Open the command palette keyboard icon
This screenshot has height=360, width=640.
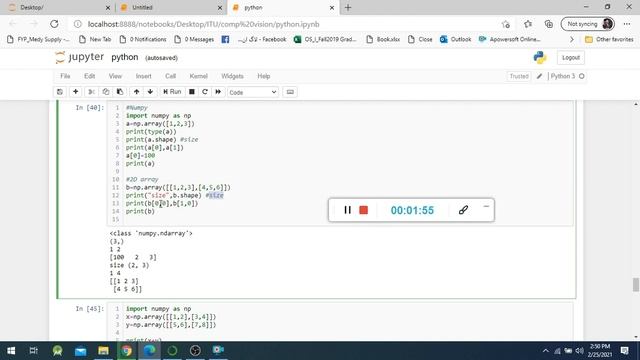(x=290, y=92)
